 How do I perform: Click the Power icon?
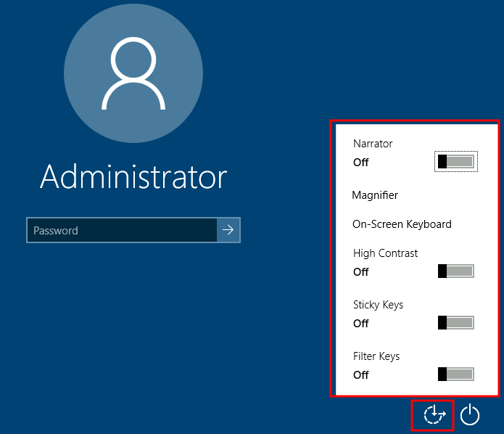tap(471, 415)
